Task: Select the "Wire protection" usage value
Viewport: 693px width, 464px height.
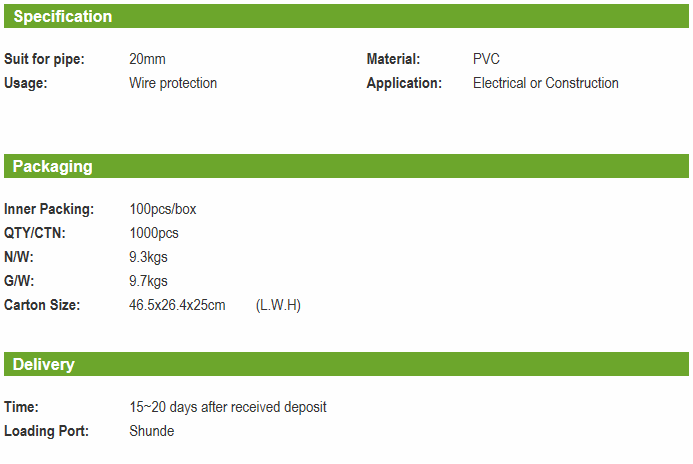Action: [173, 83]
